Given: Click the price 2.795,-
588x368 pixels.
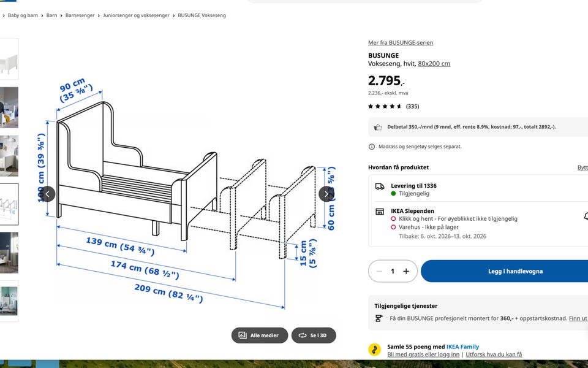Looking at the screenshot, I should (x=386, y=80).
